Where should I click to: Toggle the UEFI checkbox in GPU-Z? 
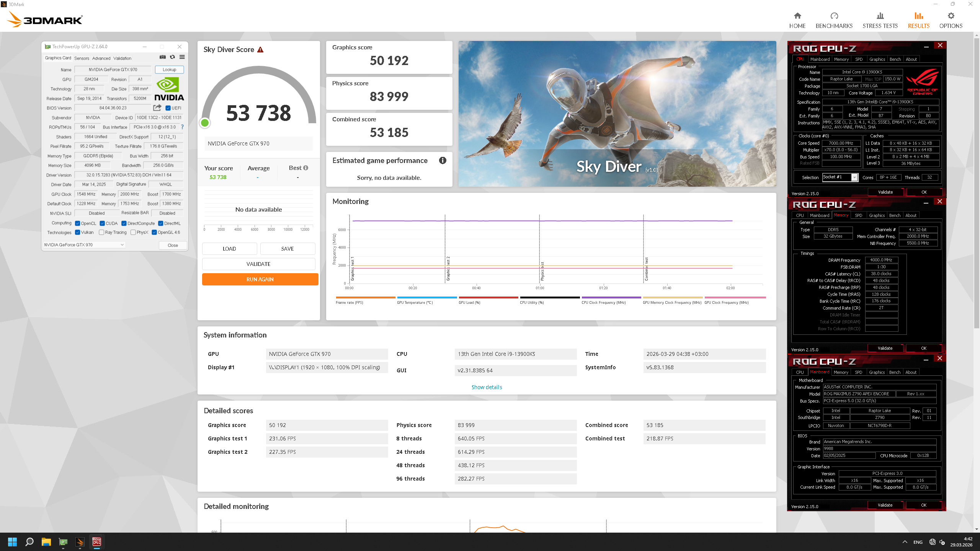(168, 108)
